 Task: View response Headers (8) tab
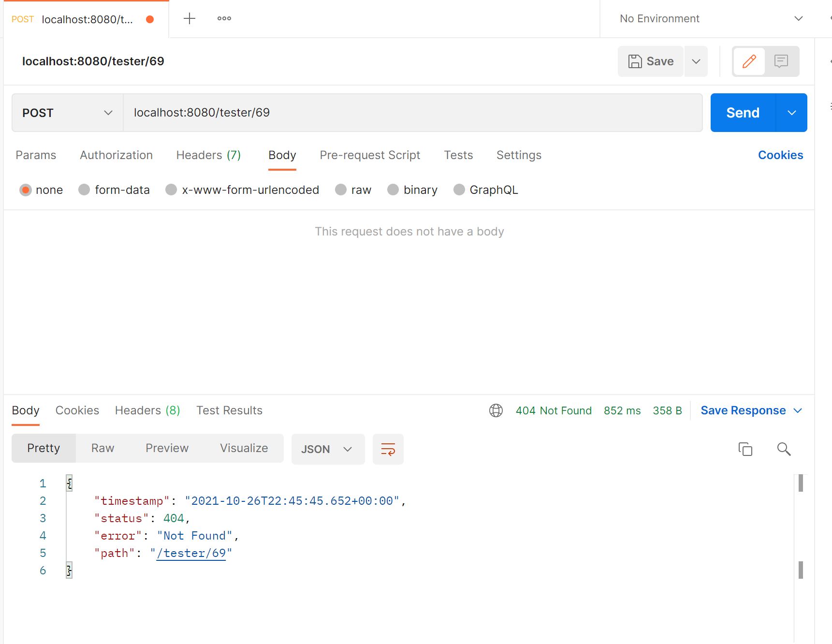point(147,410)
